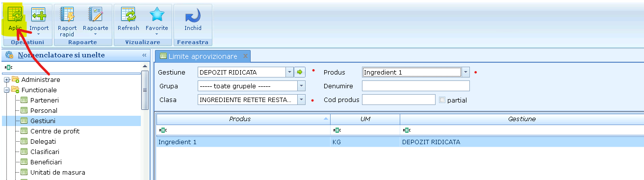Click the Cod produs input field

click(x=398, y=100)
